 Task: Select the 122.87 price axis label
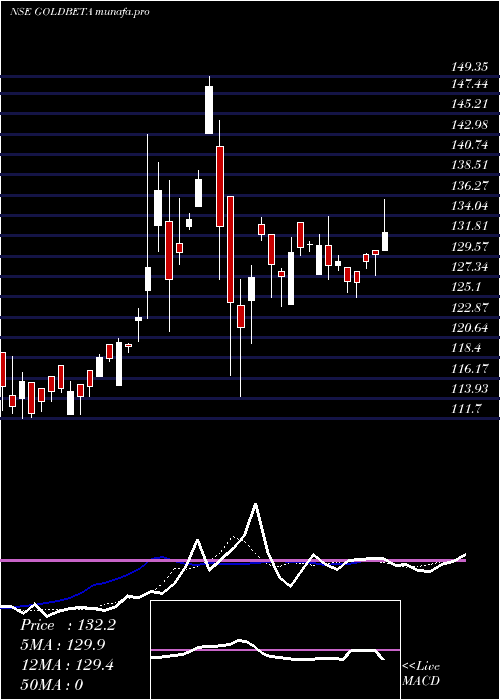(470, 308)
